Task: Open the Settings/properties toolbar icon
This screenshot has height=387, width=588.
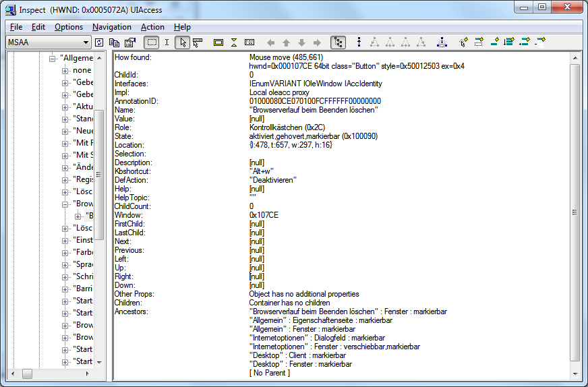Action: coord(128,42)
